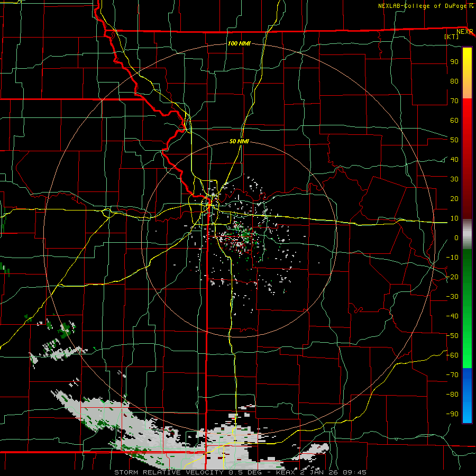
Task: Pick the gray zero-velocity band of the color bar
Action: [x=467, y=234]
